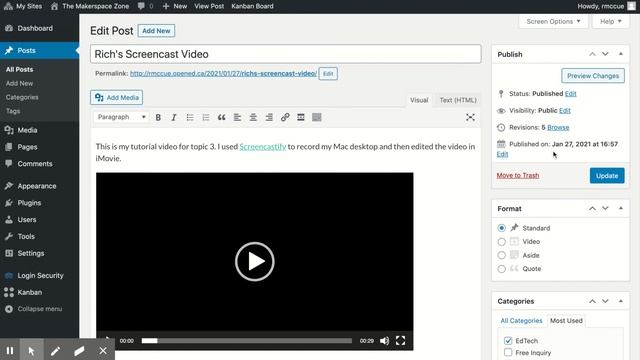Close the Screencastify drawing toolbar
Image resolution: width=640 pixels, height=360 pixels.
(x=103, y=350)
